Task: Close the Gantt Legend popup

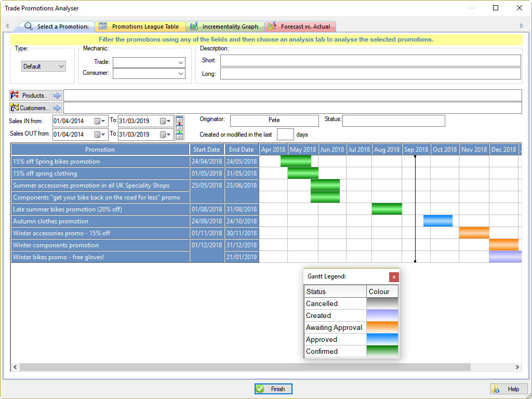Action: 394,277
